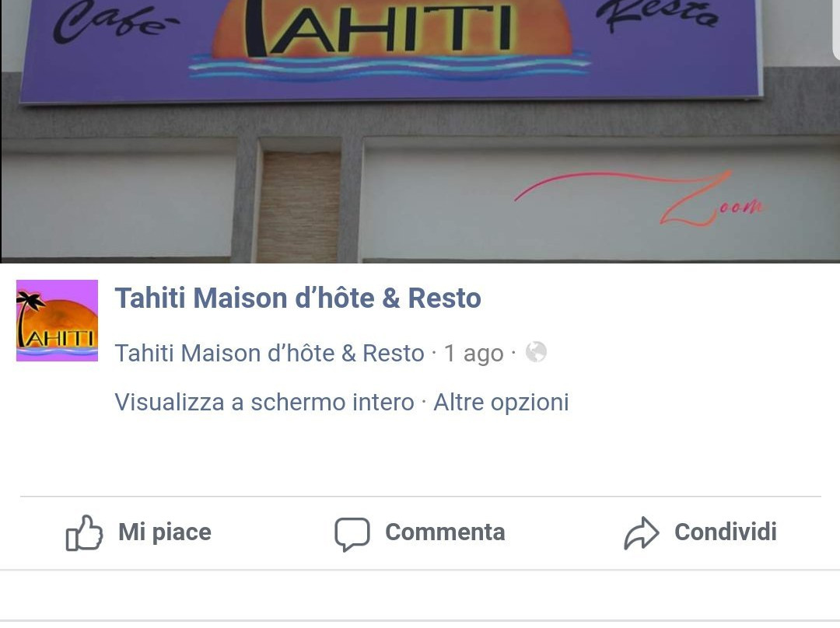
Task: Open Altre opzioni menu
Action: tap(501, 402)
